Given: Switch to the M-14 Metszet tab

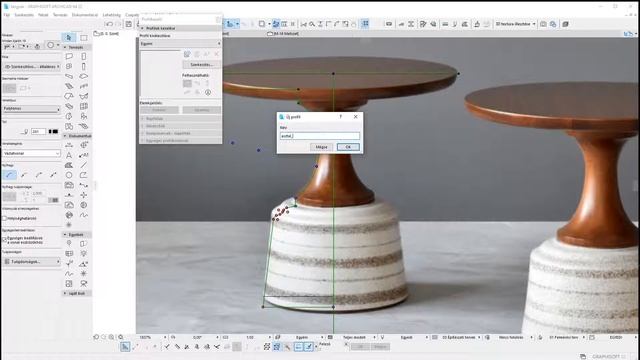Looking at the screenshot, I should tap(283, 33).
